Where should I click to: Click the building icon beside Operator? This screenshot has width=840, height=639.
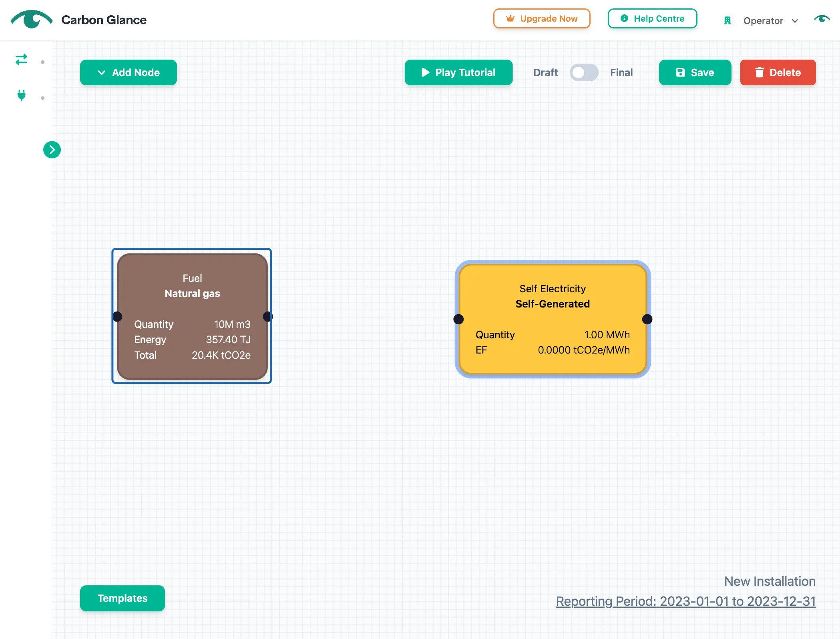(727, 21)
